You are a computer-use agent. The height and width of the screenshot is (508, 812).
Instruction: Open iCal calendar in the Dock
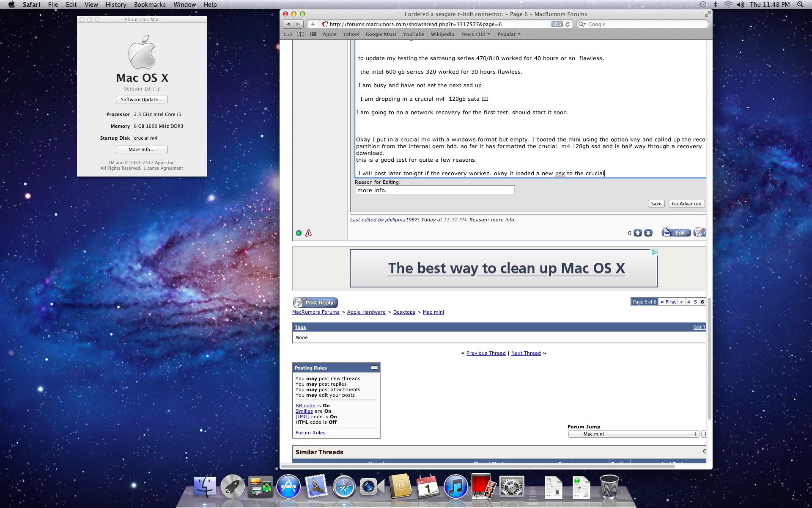(428, 486)
